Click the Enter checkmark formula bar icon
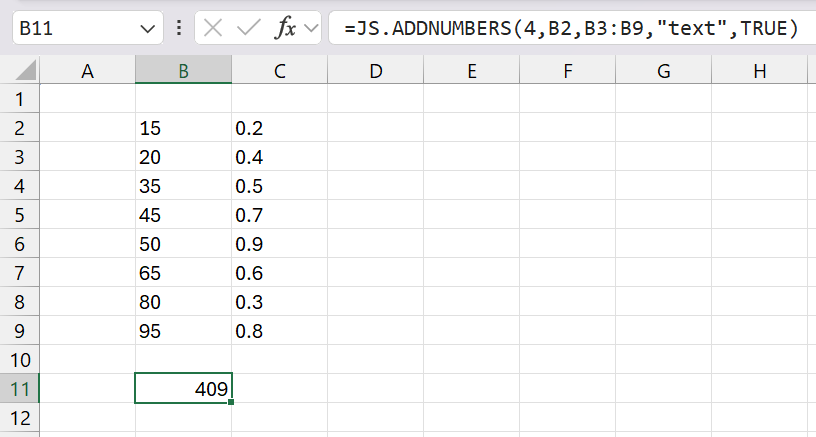 coord(248,28)
